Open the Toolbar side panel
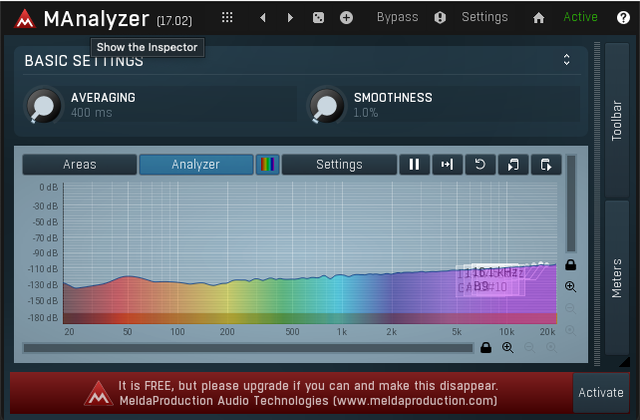The width and height of the screenshot is (640, 420). 617,121
